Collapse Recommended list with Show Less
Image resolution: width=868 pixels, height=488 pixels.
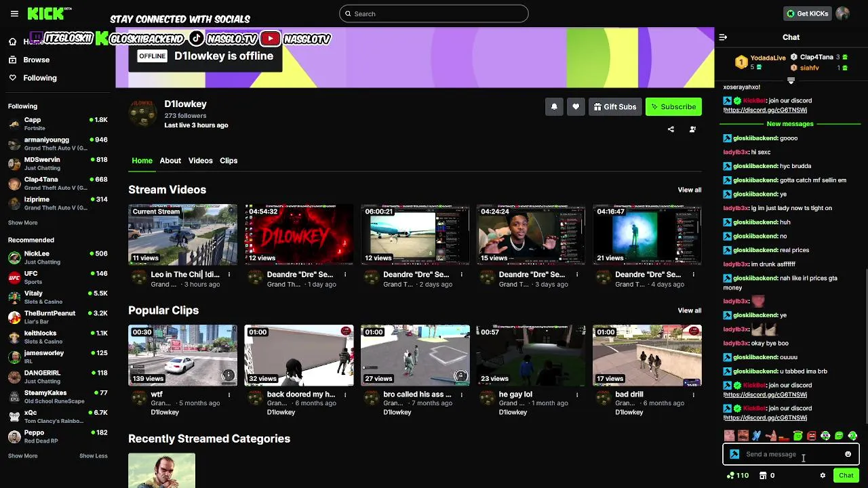tap(94, 455)
